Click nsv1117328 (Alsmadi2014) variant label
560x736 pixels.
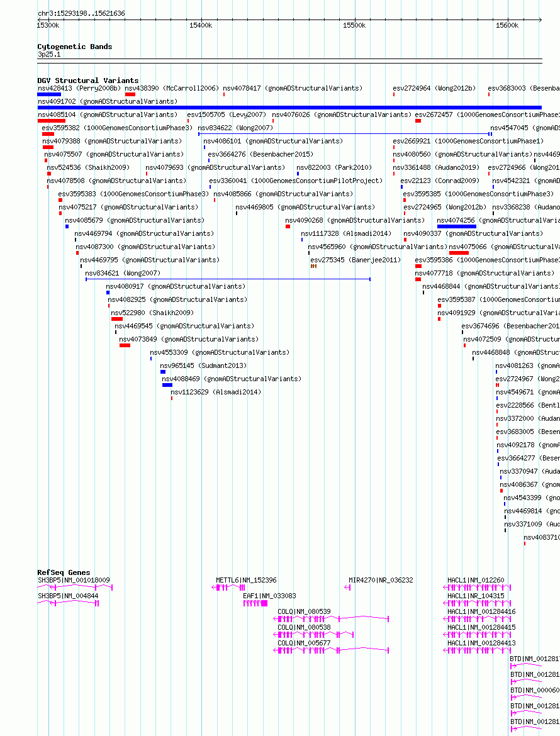[x=346, y=233]
